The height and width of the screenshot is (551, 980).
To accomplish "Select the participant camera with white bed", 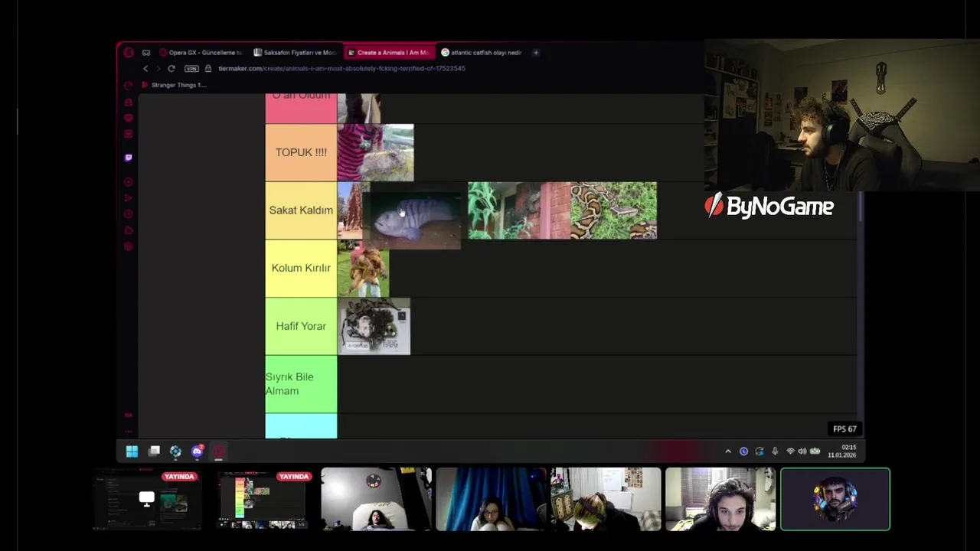I will 376,499.
